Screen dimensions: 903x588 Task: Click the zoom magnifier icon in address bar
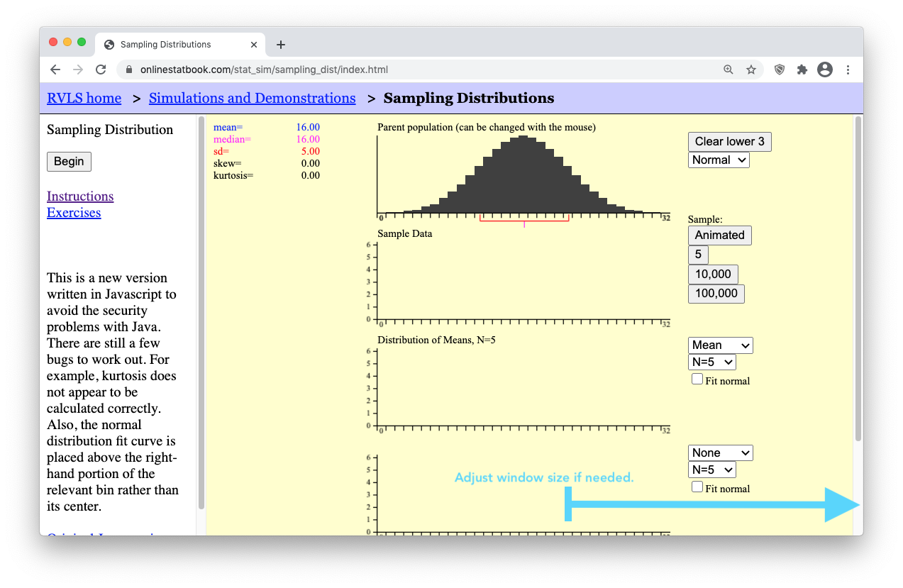(729, 70)
